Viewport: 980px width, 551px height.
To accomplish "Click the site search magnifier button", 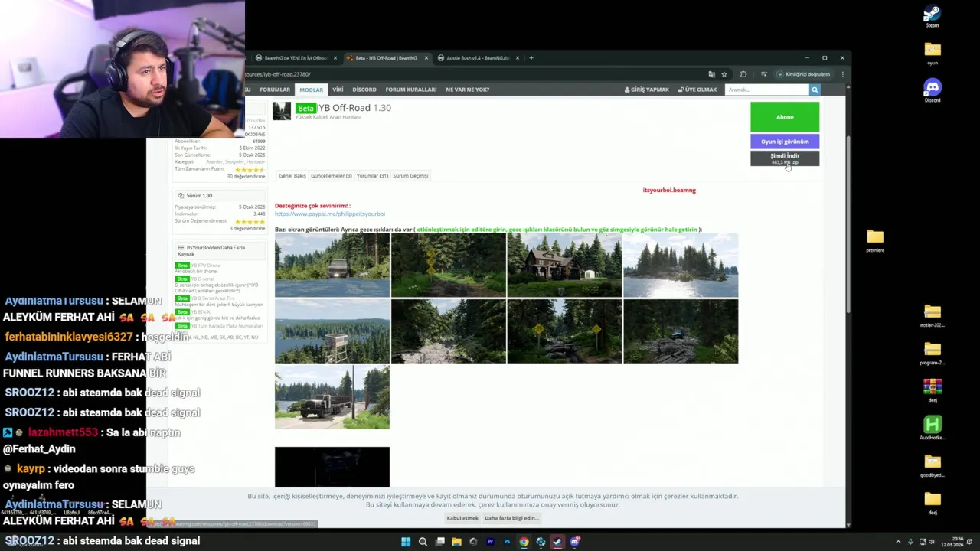I will tap(815, 90).
